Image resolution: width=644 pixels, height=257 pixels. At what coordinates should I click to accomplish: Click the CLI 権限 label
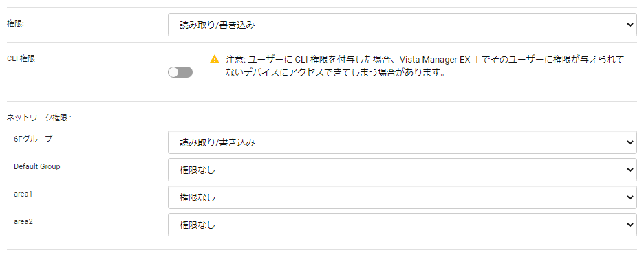pos(21,58)
